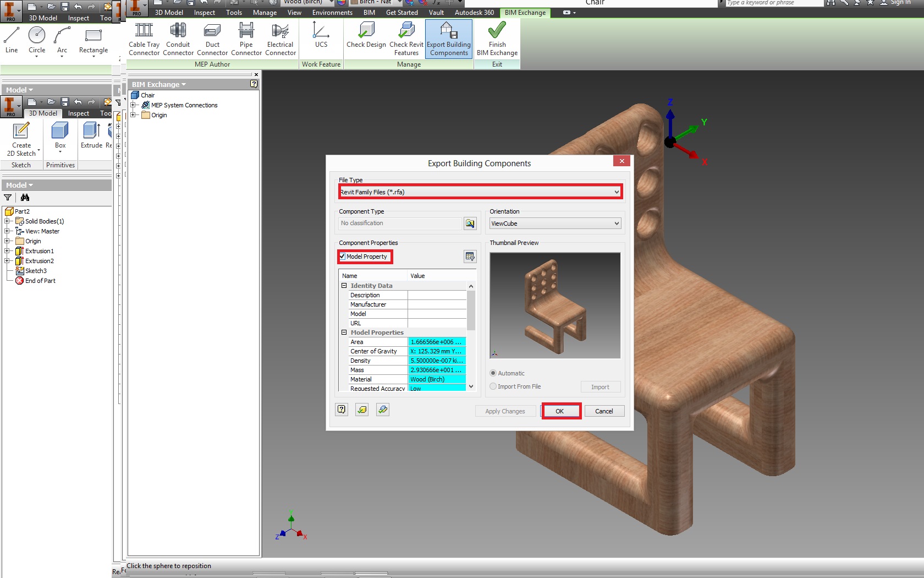924x578 pixels.
Task: Select the Line sketch tool
Action: click(12, 40)
